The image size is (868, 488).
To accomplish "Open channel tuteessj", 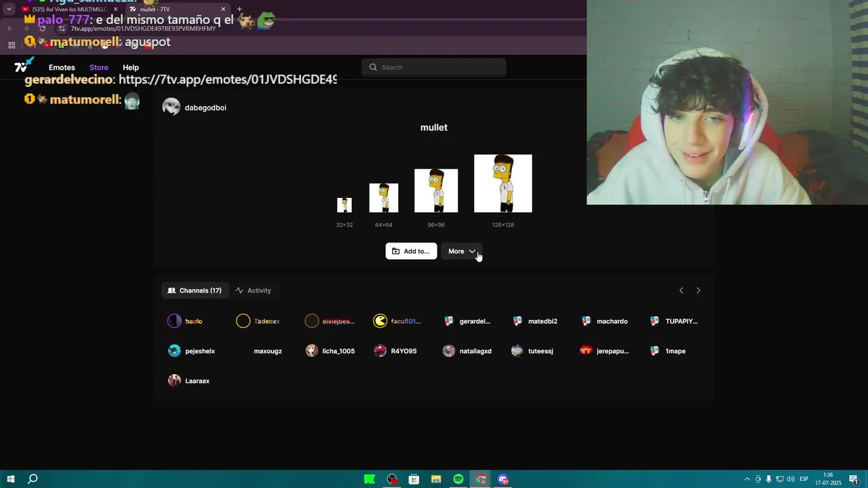I will [x=532, y=351].
